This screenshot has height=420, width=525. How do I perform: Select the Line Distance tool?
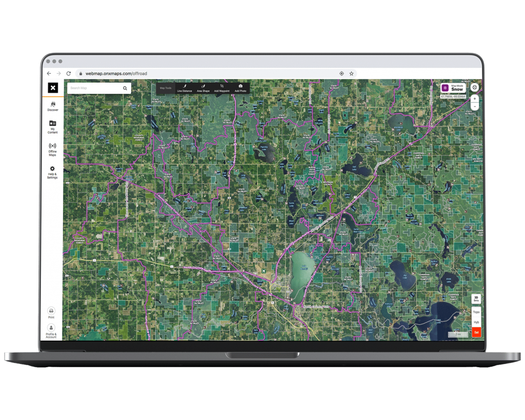click(184, 88)
